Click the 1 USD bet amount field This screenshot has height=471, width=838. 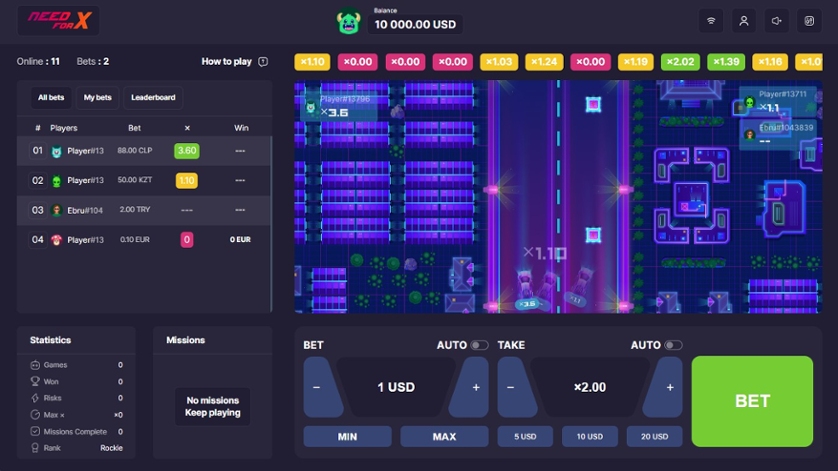click(x=396, y=387)
